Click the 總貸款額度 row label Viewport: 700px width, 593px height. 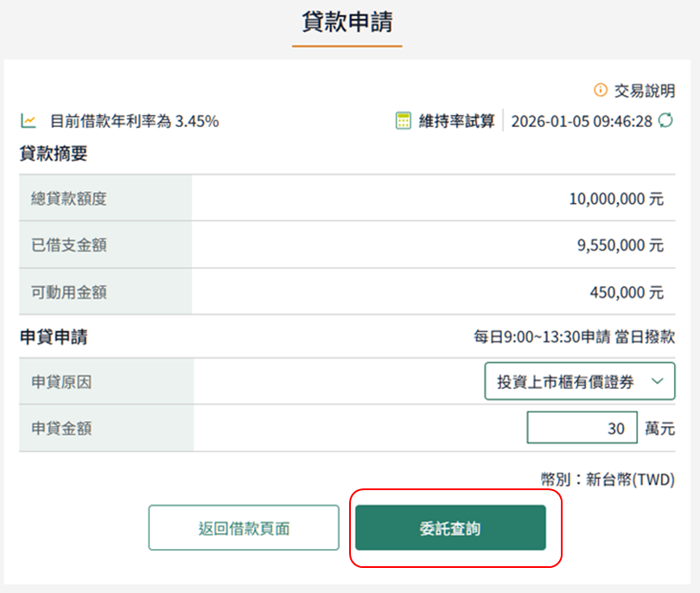coord(69,199)
